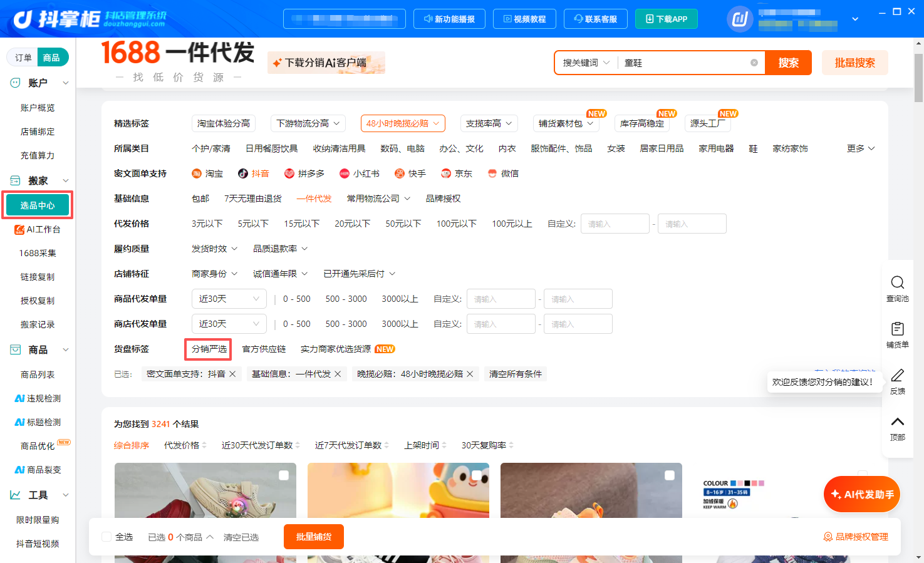Open the 48小时晚揽必赔 dropdown
Screen dimensions: 924x563
[x=403, y=123]
